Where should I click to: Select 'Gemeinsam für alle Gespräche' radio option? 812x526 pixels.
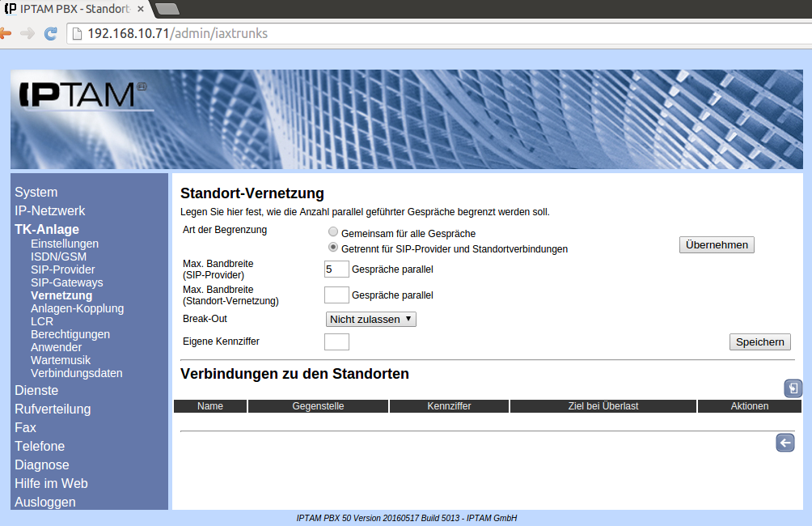[x=332, y=232]
